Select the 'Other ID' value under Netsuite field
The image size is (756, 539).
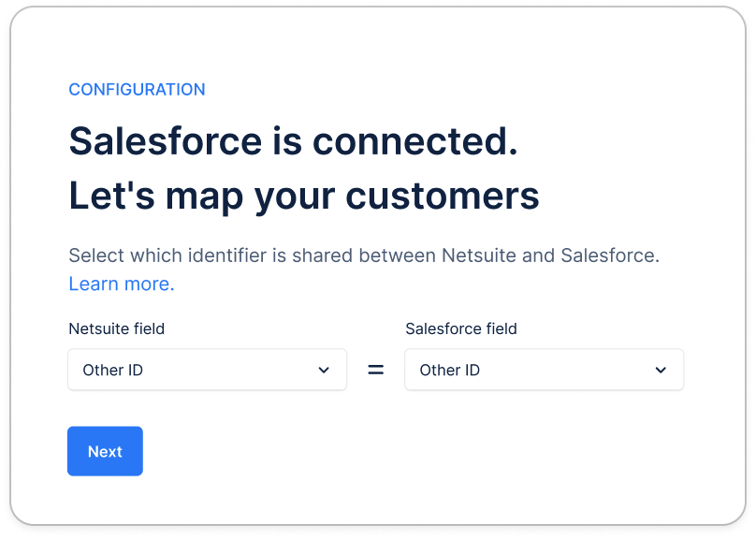point(113,370)
